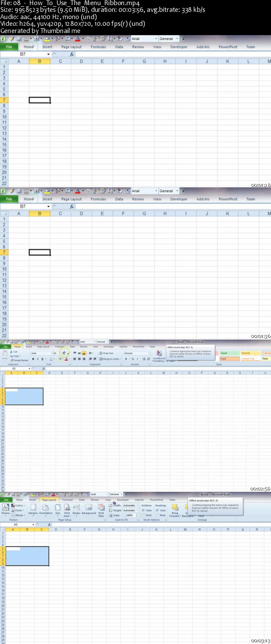Click the Bring Forward icon in Arrange

click(x=175, y=507)
